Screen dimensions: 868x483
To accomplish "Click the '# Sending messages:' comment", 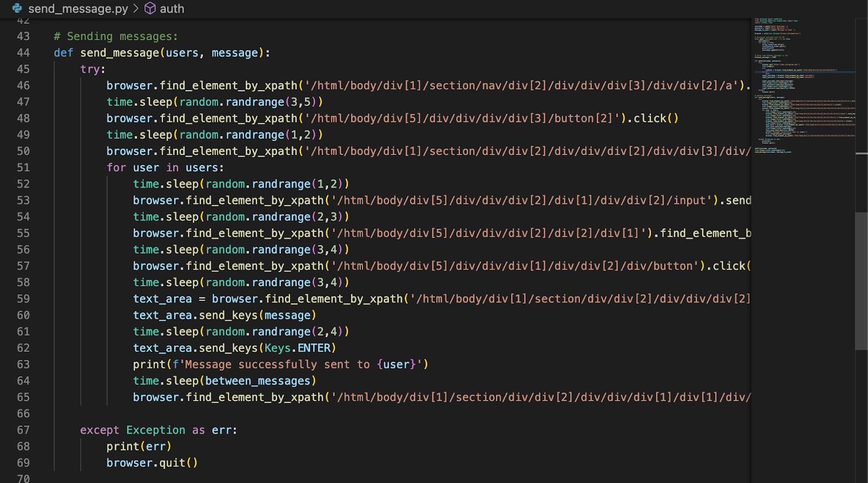I will point(116,36).
